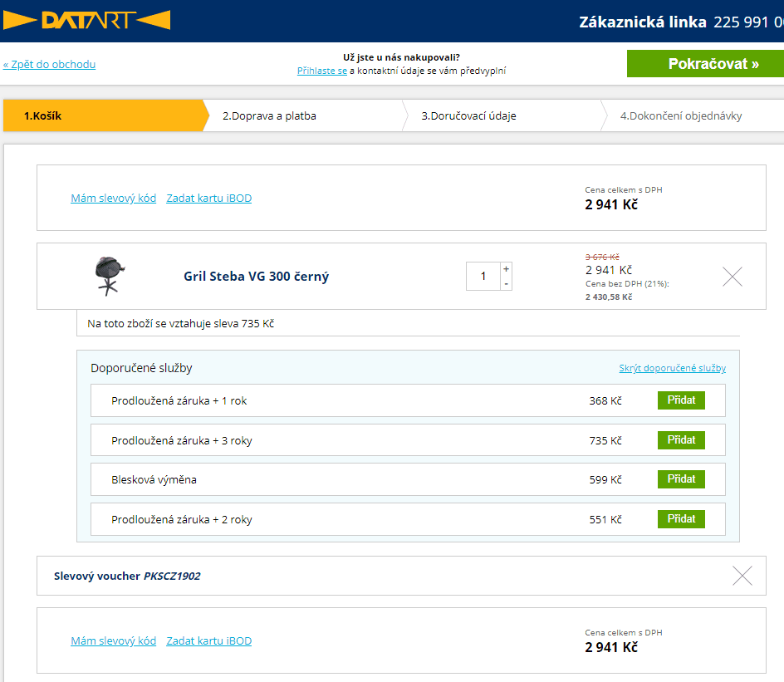
Task: Select the 1.Košík step tab
Action: click(x=105, y=115)
